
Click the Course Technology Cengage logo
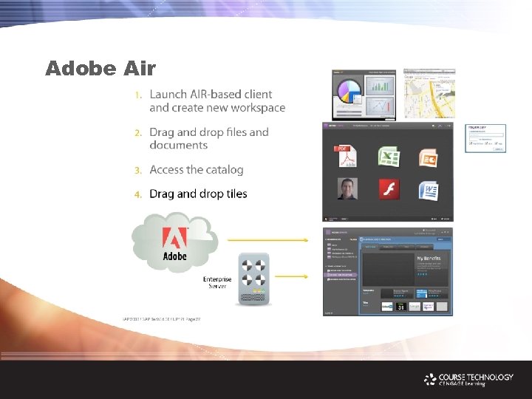pyautogui.click(x=468, y=380)
